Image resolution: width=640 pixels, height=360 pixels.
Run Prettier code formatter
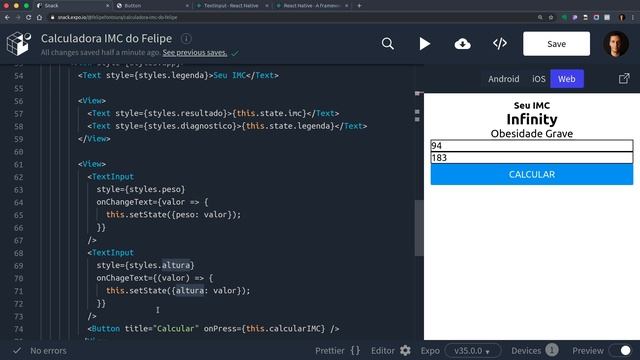coord(330,351)
